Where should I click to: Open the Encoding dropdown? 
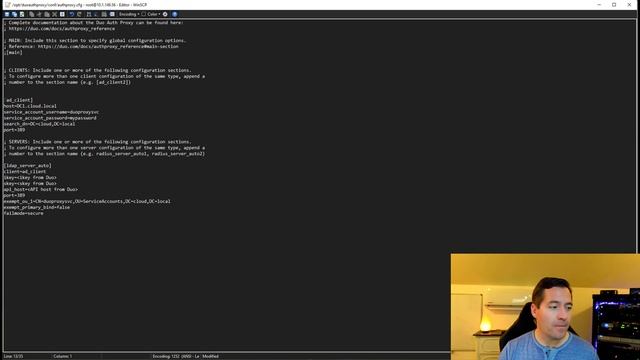(129, 14)
